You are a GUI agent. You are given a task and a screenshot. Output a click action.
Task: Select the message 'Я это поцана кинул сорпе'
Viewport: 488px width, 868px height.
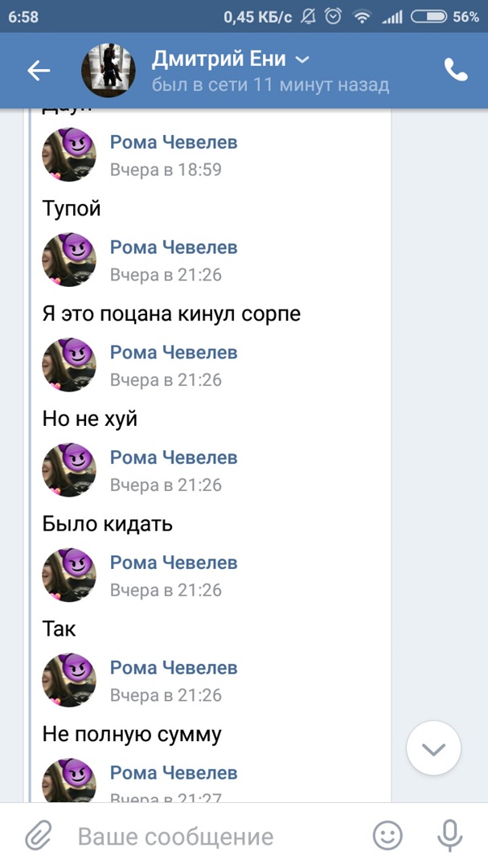coord(171,313)
